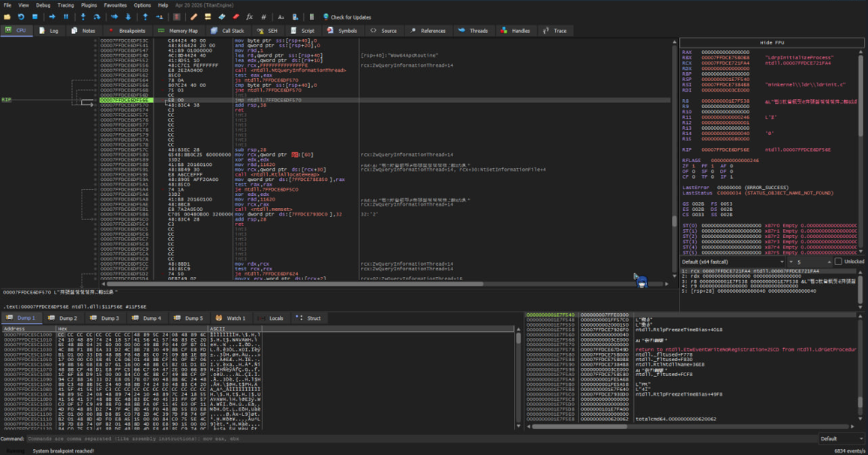This screenshot has width=868, height=455.
Task: Open the Default (x64 fastcall) dropdown
Action: click(733, 261)
